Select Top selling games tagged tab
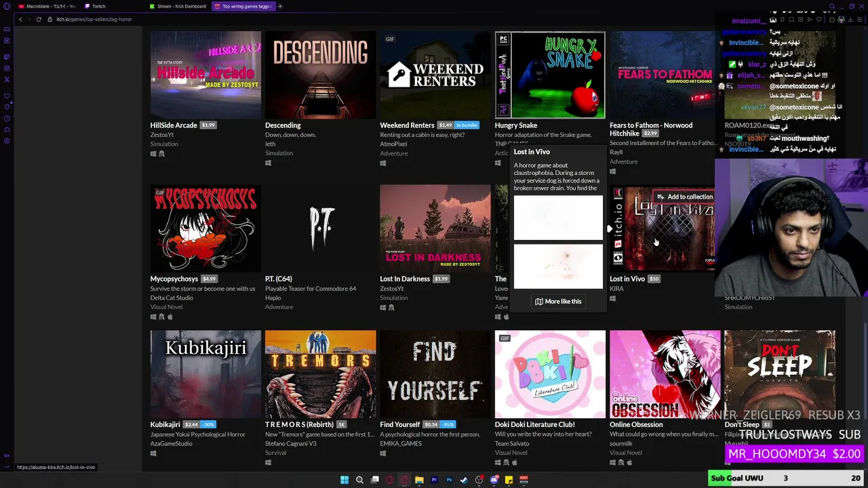The width and height of the screenshot is (868, 488). (x=243, y=6)
